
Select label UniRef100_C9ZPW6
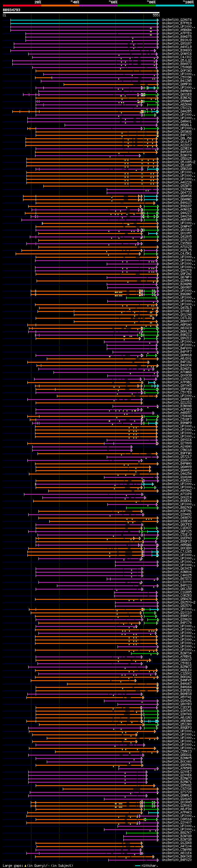click(x=176, y=189)
